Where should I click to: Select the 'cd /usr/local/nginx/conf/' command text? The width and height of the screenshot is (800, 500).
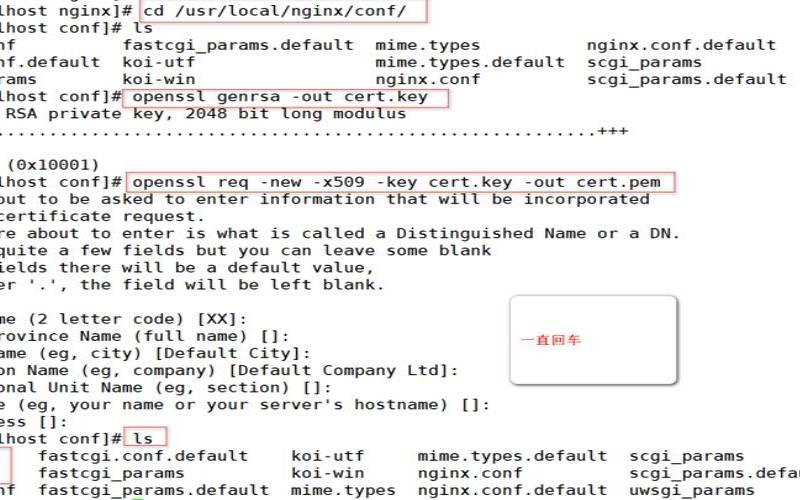click(275, 11)
